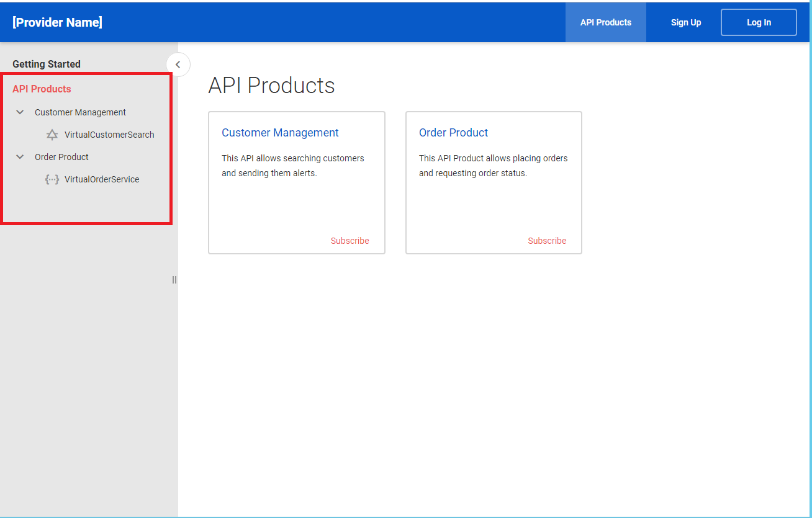Subscribe to the Customer Management product
This screenshot has height=518, width=812.
tap(350, 241)
